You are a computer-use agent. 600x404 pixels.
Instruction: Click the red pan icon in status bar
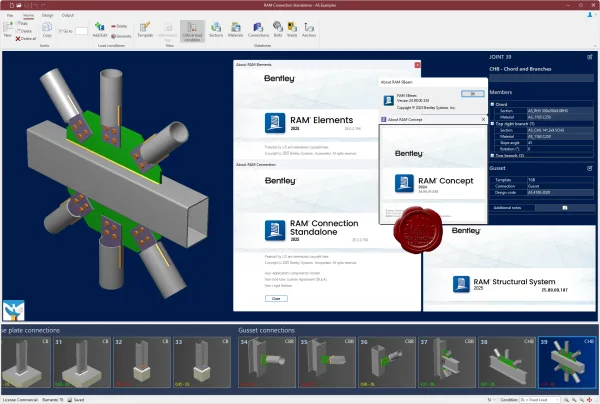click(590, 400)
